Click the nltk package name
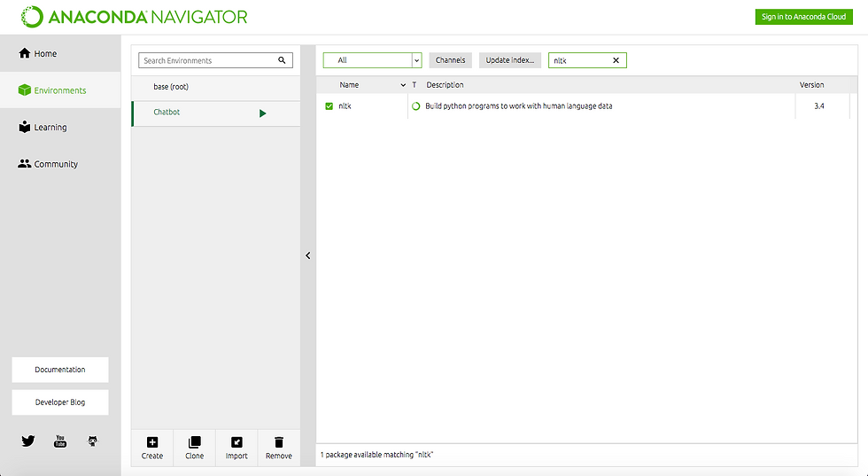868x476 pixels. 345,105
